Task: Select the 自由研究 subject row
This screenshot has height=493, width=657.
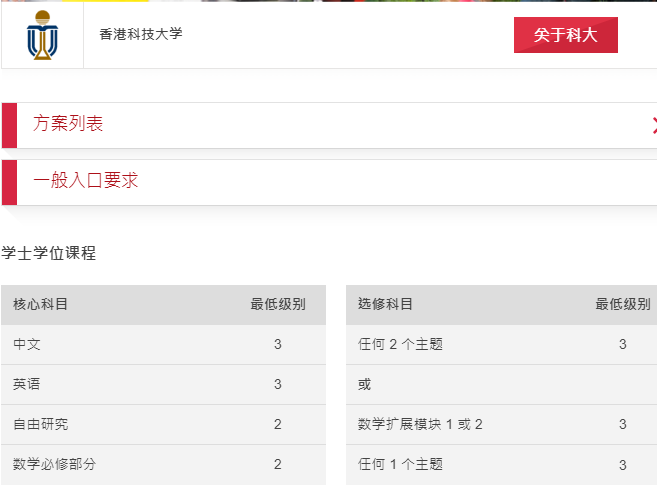Action: click(163, 424)
